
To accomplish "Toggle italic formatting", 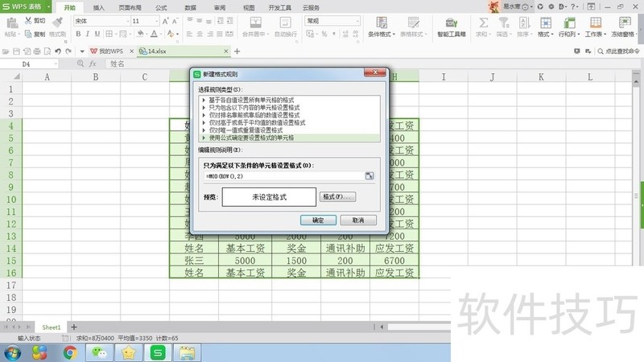I will (88, 34).
